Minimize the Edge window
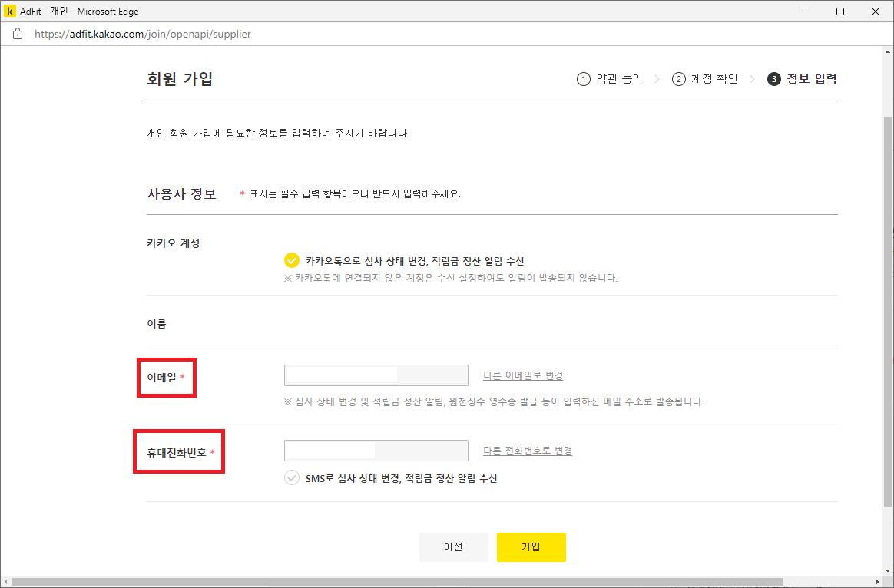 [805, 12]
